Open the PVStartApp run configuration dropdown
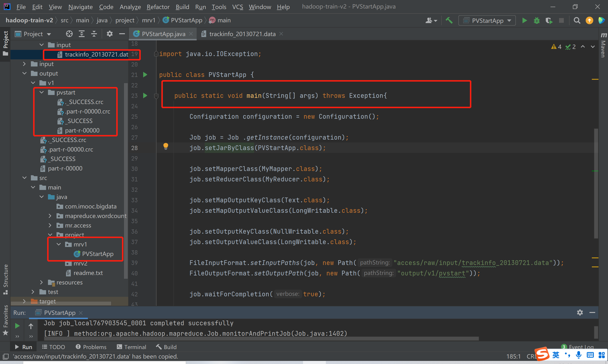This screenshot has width=608, height=364. pos(487,21)
